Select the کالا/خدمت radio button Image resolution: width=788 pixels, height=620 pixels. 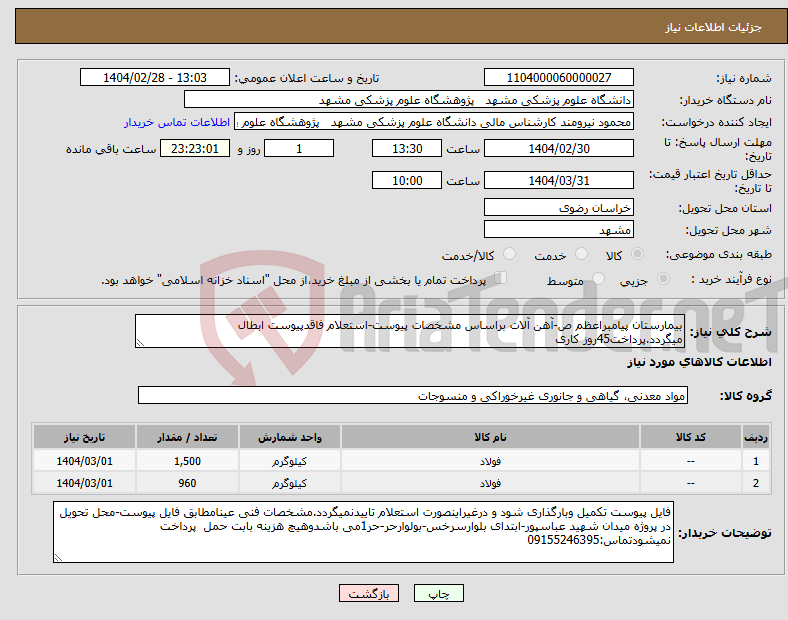pos(509,254)
